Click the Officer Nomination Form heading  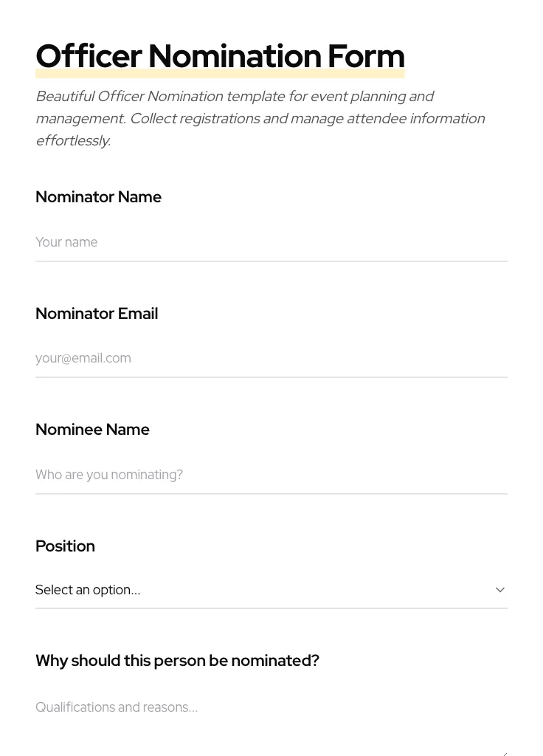pyautogui.click(x=220, y=56)
